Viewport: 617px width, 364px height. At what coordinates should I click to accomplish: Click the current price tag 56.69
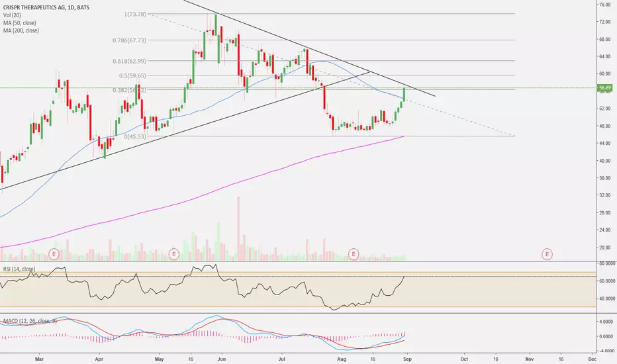coord(604,88)
